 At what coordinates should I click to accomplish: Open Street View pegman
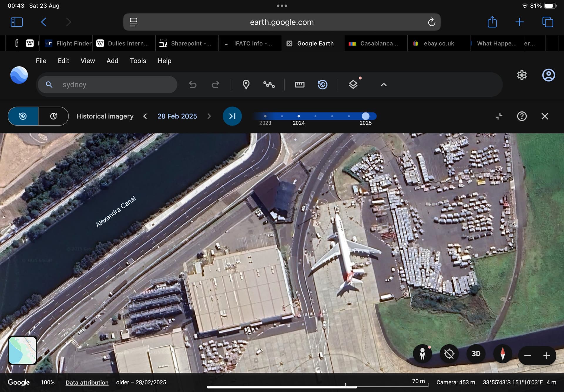tap(422, 354)
